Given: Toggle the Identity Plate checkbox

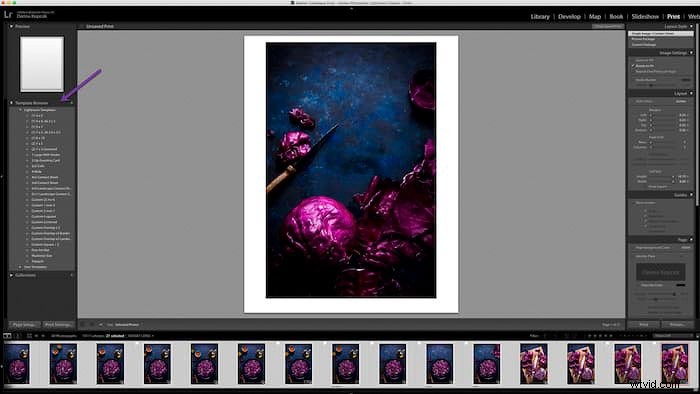Looking at the screenshot, I should (633, 256).
